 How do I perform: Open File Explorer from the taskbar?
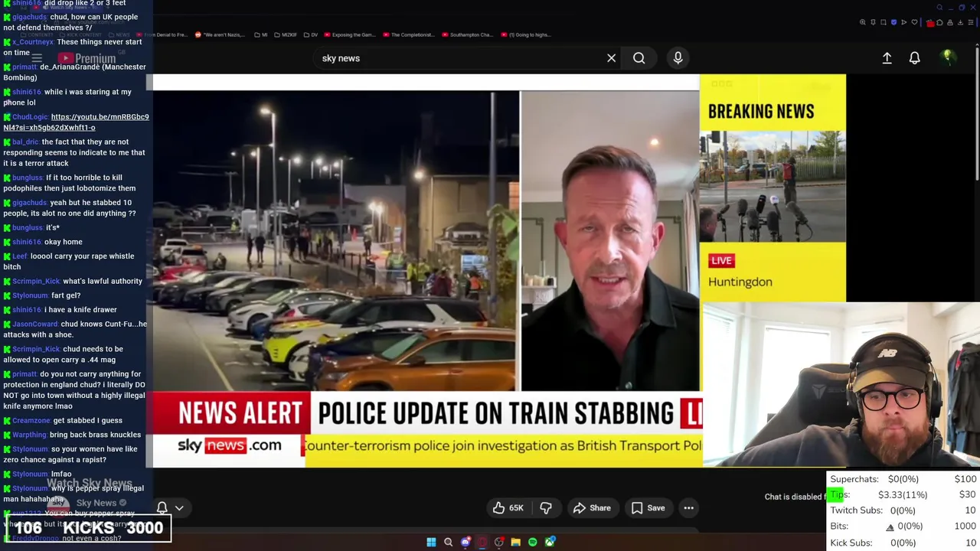516,542
